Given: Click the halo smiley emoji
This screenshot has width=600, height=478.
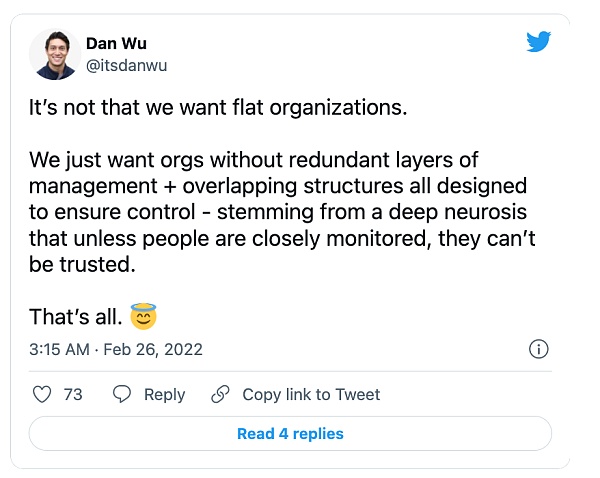Looking at the screenshot, I should pos(144,318).
